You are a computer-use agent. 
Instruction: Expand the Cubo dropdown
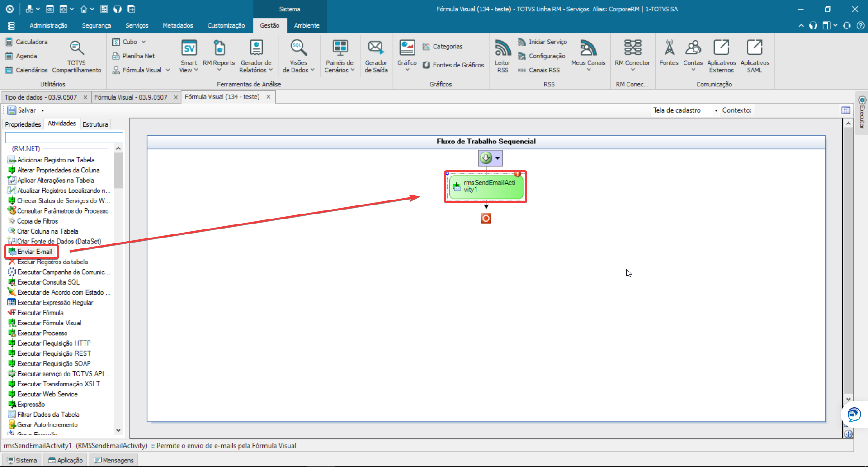tap(143, 42)
